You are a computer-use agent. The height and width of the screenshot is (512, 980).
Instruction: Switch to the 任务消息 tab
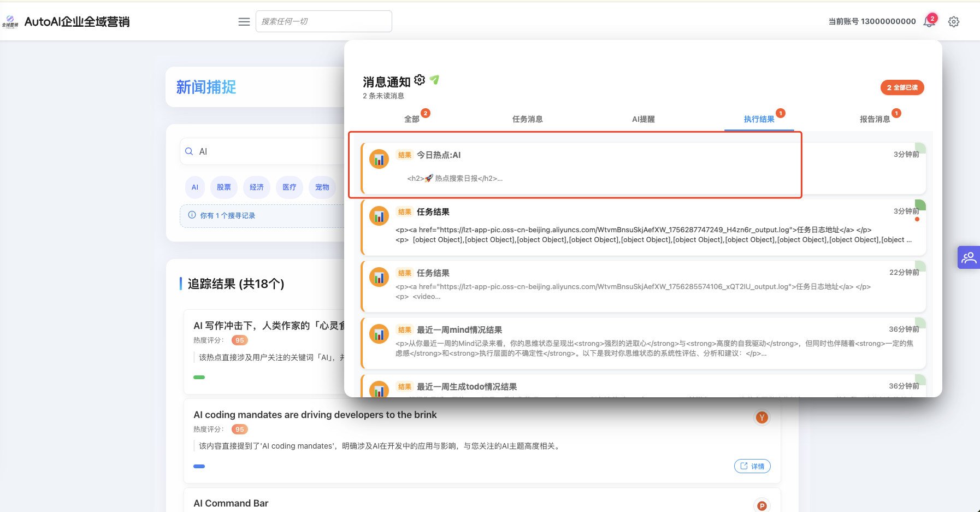pos(527,119)
